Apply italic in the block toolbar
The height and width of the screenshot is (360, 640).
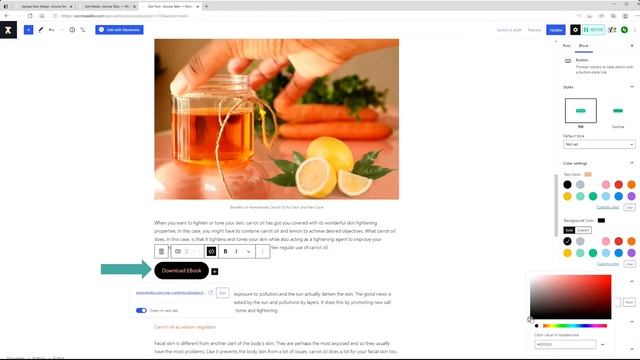click(x=236, y=251)
